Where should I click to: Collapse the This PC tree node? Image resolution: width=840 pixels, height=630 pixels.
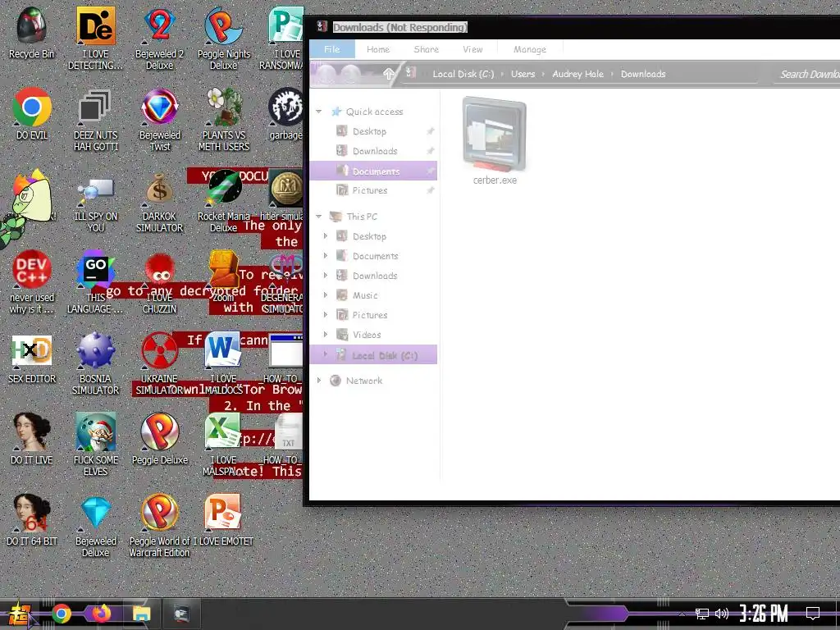(x=319, y=217)
